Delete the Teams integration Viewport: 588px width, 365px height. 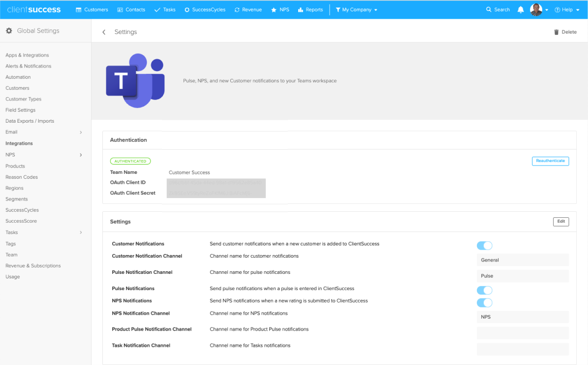pos(565,32)
